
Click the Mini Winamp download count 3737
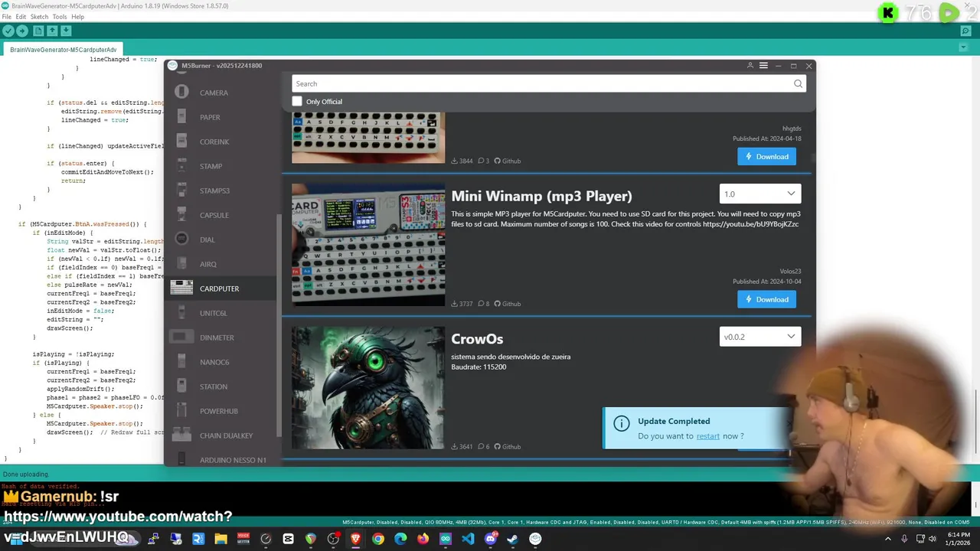tap(462, 304)
